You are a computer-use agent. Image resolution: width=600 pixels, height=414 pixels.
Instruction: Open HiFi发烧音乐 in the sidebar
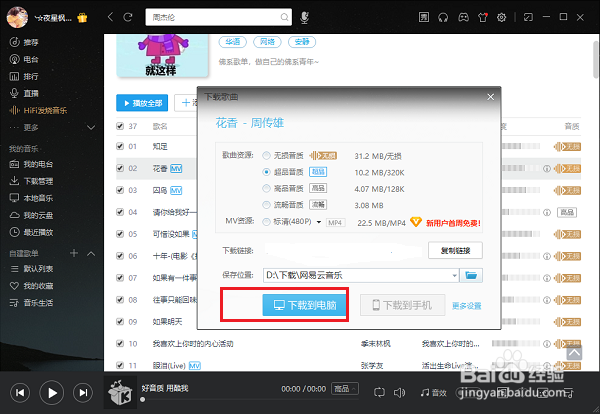[x=38, y=110]
